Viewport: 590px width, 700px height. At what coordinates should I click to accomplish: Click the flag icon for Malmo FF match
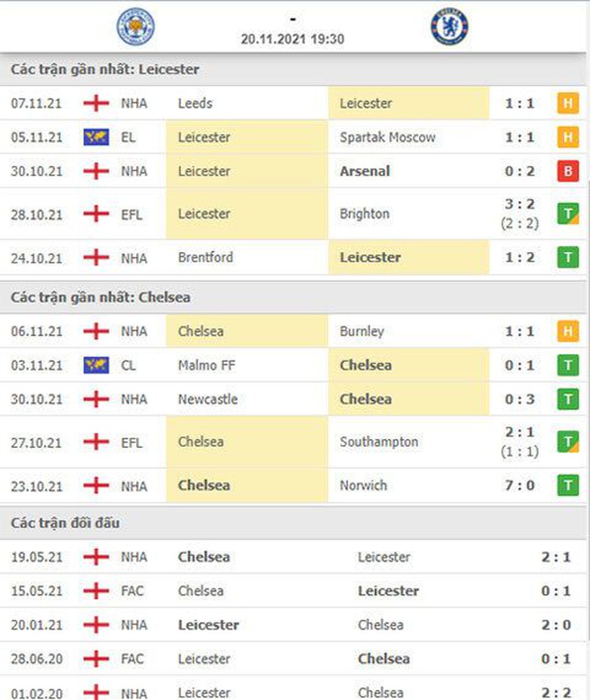point(96,366)
